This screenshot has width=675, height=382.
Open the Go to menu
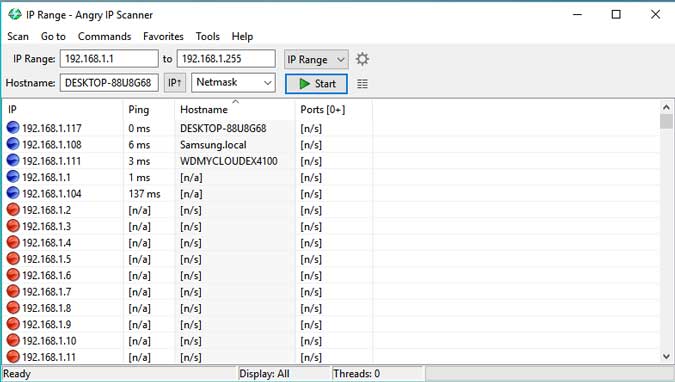[53, 37]
